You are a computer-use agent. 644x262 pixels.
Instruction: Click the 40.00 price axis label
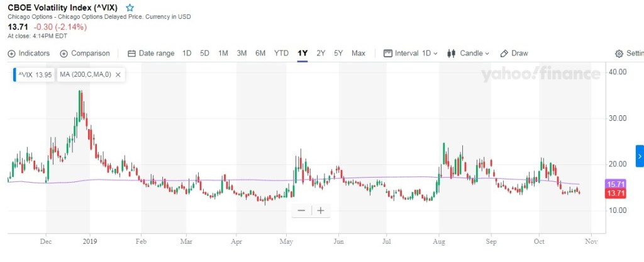pos(618,72)
